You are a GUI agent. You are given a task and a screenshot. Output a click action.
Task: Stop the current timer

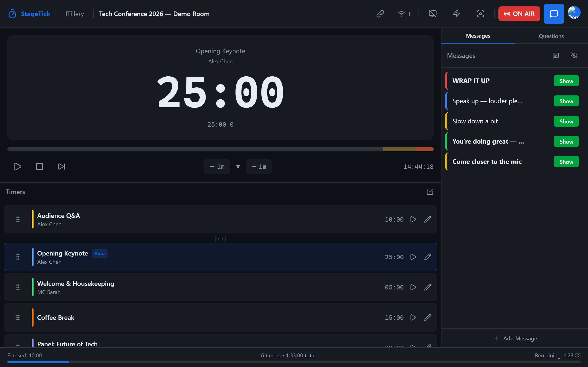pos(39,167)
